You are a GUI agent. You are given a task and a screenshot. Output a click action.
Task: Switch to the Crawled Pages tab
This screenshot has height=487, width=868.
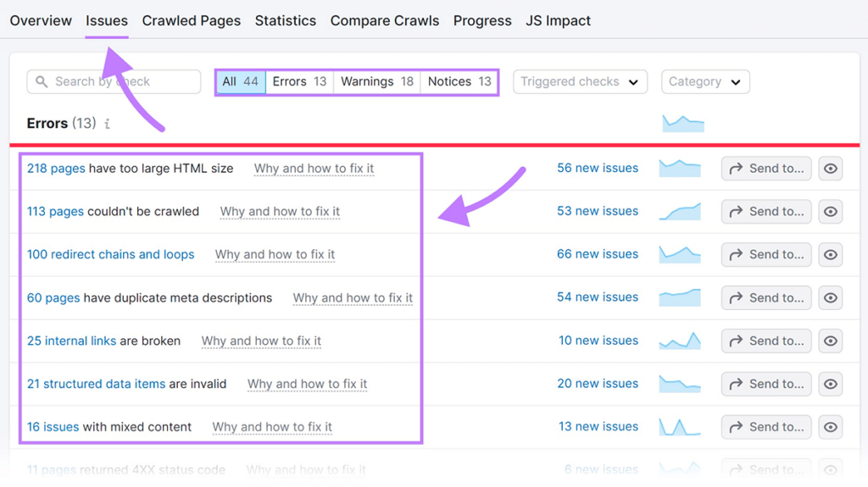point(191,20)
